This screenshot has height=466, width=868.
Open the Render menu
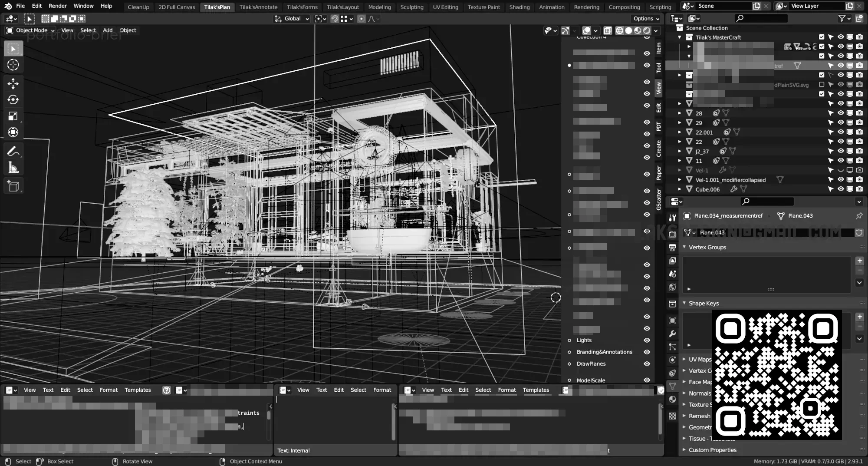(x=57, y=6)
